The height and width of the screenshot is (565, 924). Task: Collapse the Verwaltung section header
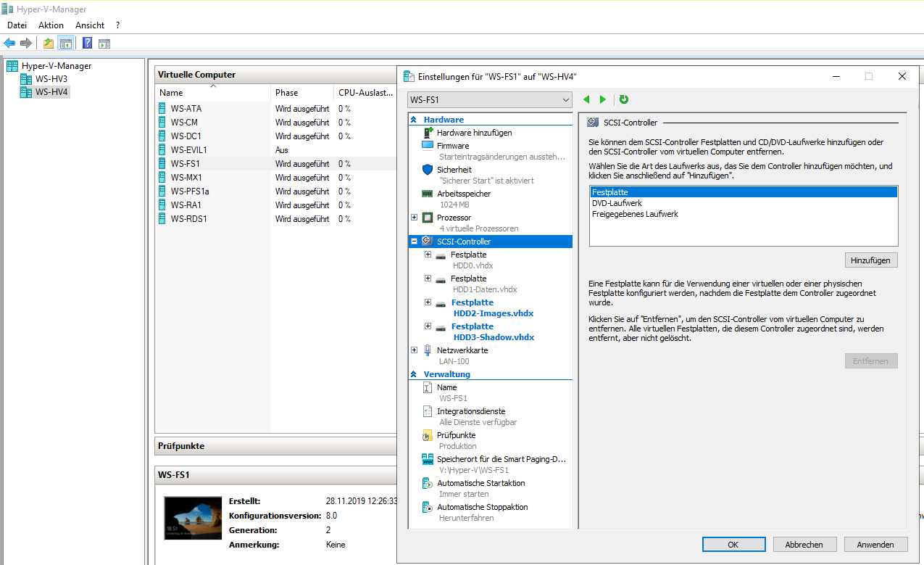tap(414, 374)
